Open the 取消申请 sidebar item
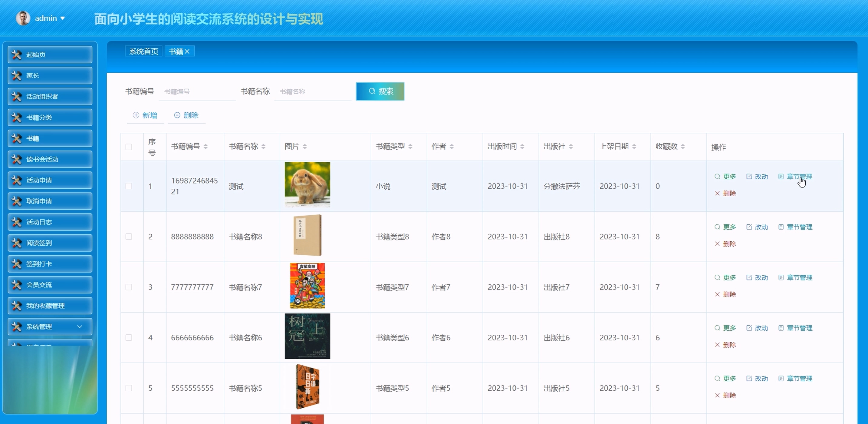868x424 pixels. [x=50, y=201]
